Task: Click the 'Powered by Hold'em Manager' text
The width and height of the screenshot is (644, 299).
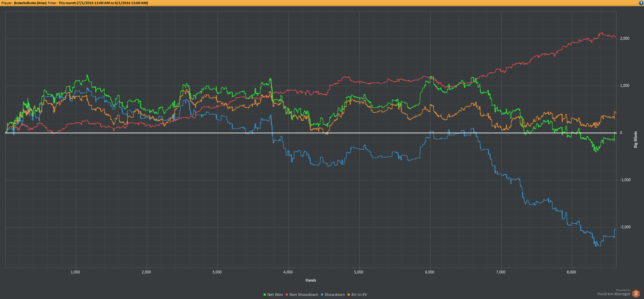Action: (x=614, y=293)
